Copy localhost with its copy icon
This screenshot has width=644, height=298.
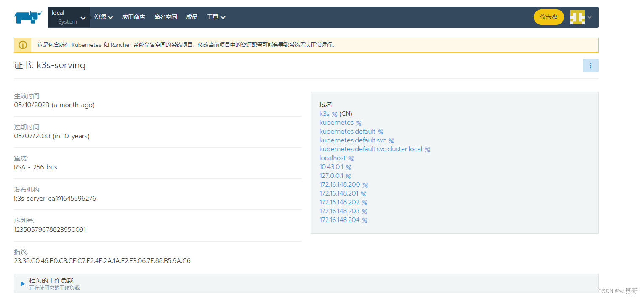[351, 158]
